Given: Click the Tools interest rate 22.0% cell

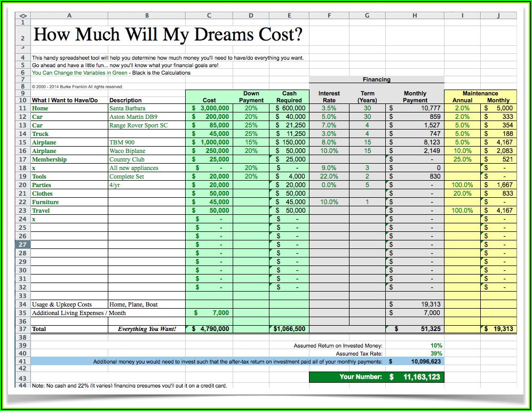Looking at the screenshot, I should (x=329, y=176).
